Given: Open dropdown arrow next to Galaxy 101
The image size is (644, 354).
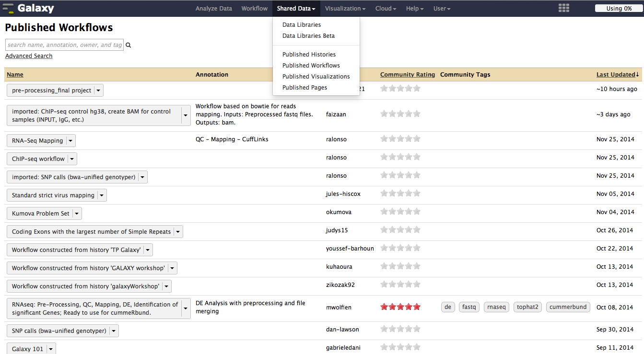Looking at the screenshot, I should 51,349.
